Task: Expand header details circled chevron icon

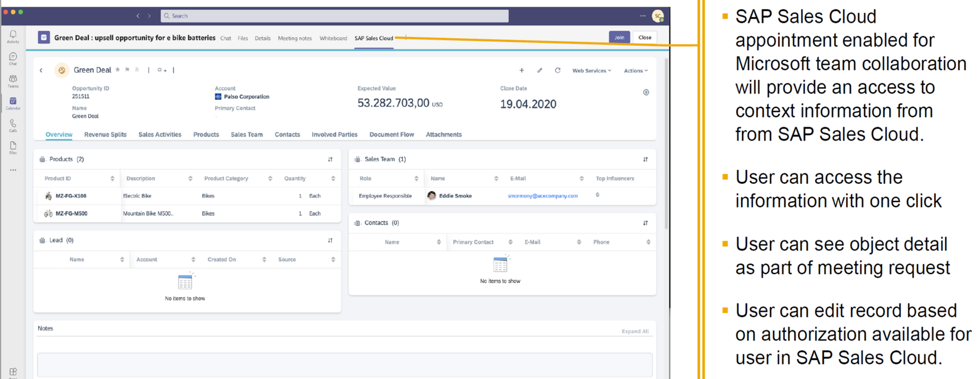Action: (x=646, y=93)
